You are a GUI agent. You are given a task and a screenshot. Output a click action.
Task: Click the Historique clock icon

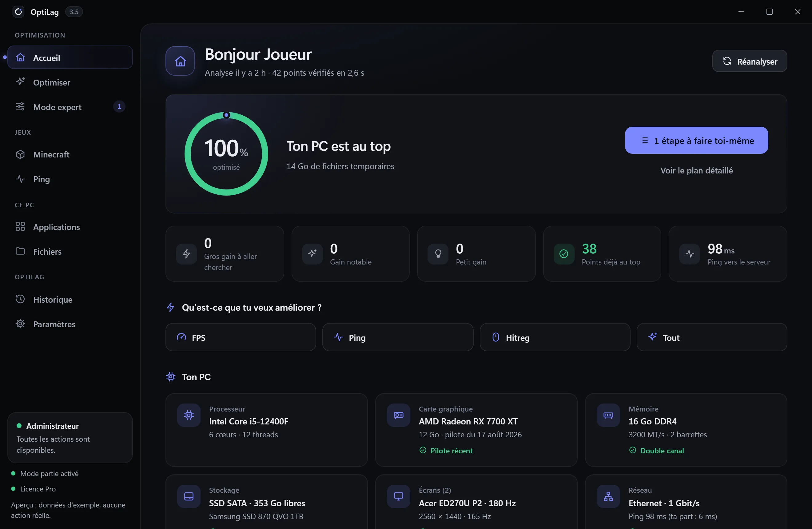point(20,299)
